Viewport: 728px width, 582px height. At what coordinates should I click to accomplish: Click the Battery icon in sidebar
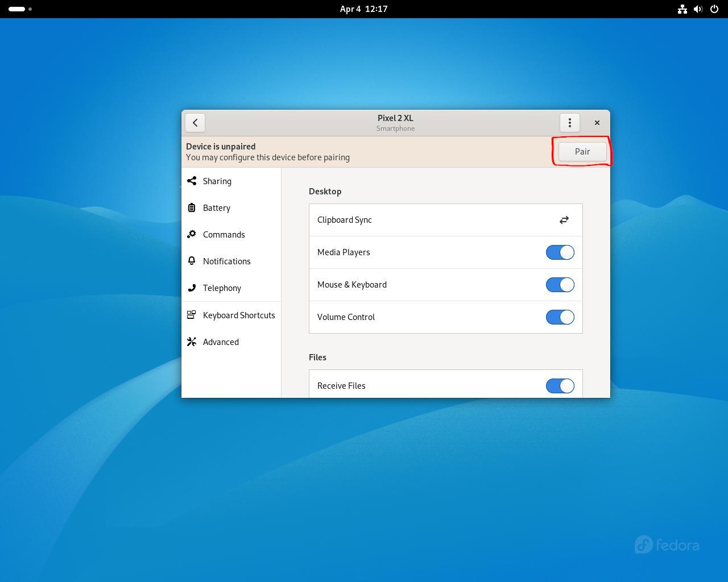click(192, 207)
